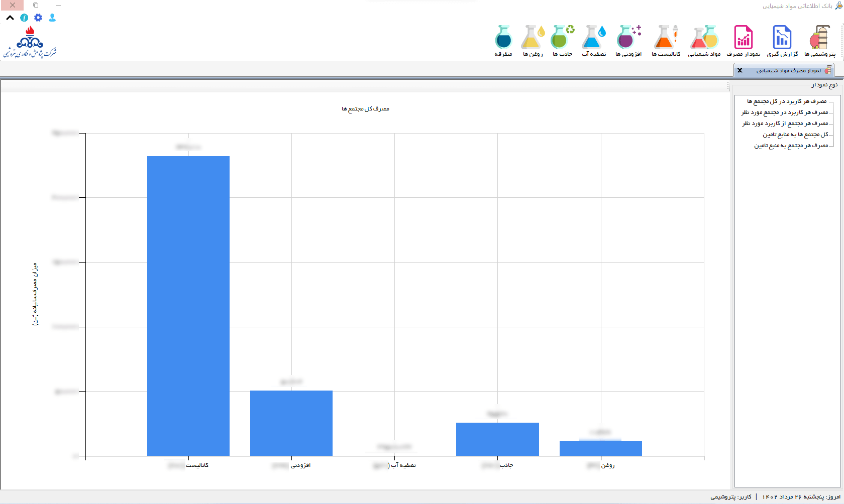
Task: Click the app title بانک اطلاعاتی مواد شیمیایی
Action: 797,6
